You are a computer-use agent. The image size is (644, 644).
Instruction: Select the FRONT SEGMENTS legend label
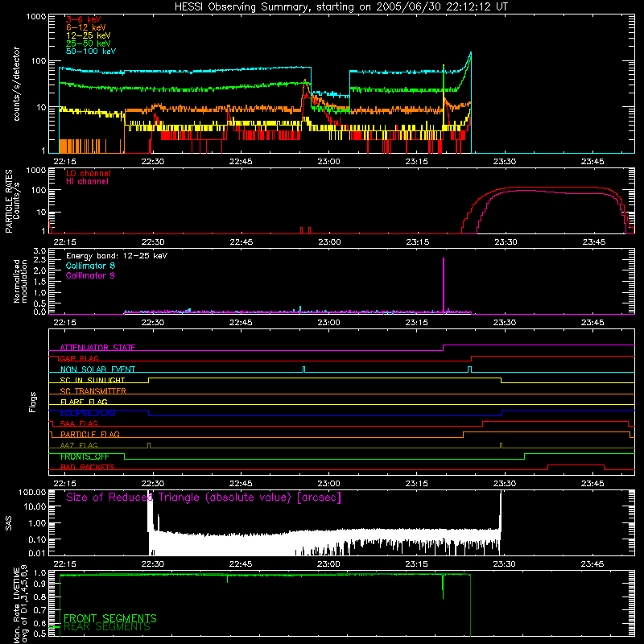[110, 618]
